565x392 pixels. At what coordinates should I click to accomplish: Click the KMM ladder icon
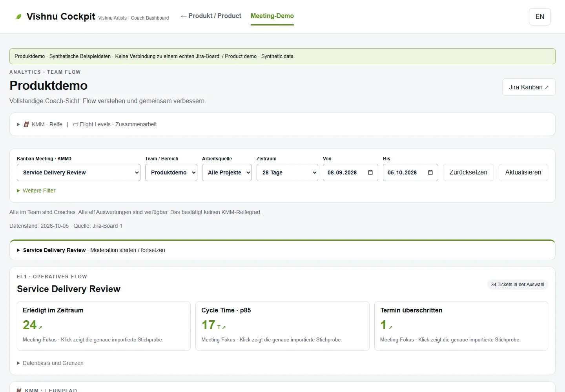click(26, 124)
